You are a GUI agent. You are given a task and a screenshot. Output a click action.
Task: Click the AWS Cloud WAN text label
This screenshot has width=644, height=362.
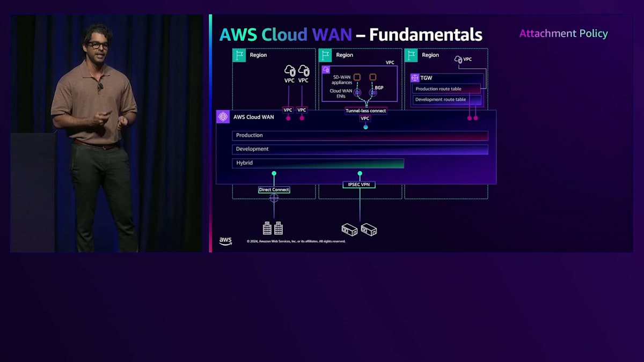click(253, 117)
